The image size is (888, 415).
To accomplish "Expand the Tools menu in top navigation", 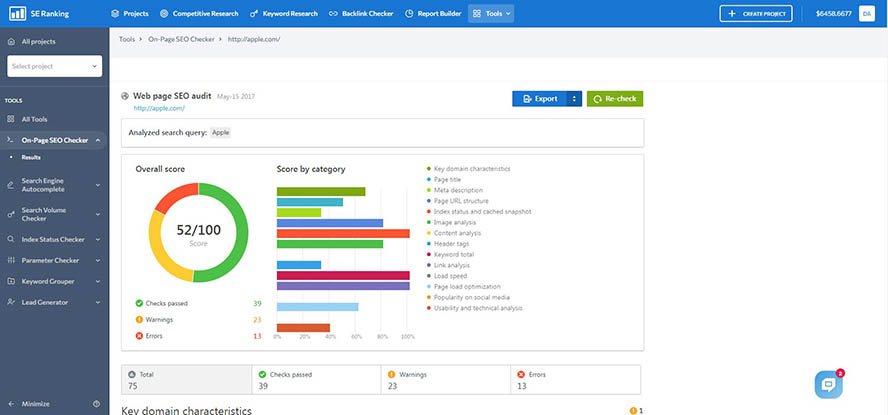I will tap(491, 14).
